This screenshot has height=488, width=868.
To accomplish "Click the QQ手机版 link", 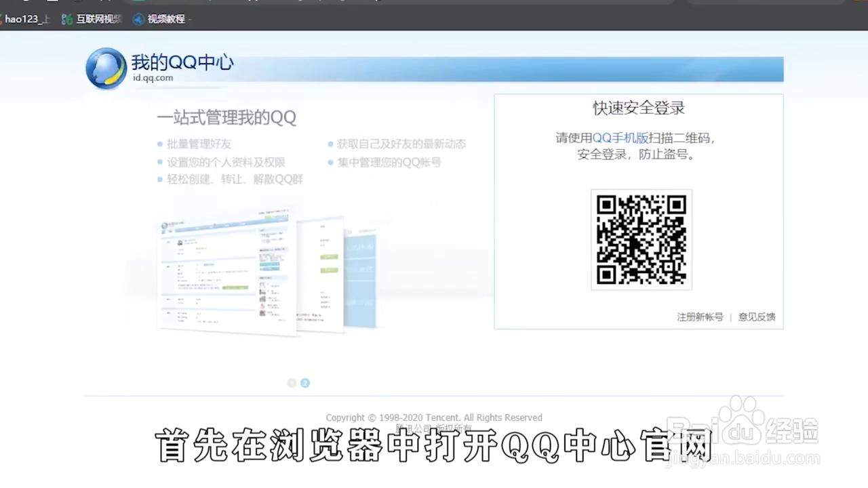I will point(620,138).
